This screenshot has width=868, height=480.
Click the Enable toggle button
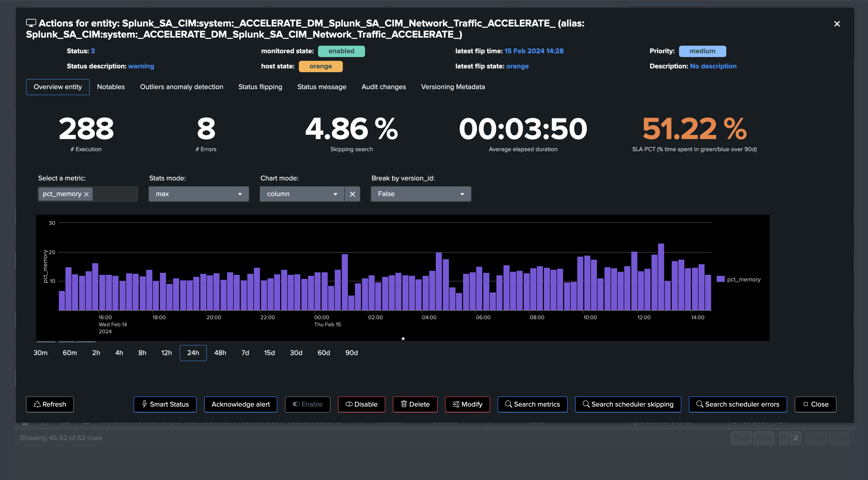[307, 404]
